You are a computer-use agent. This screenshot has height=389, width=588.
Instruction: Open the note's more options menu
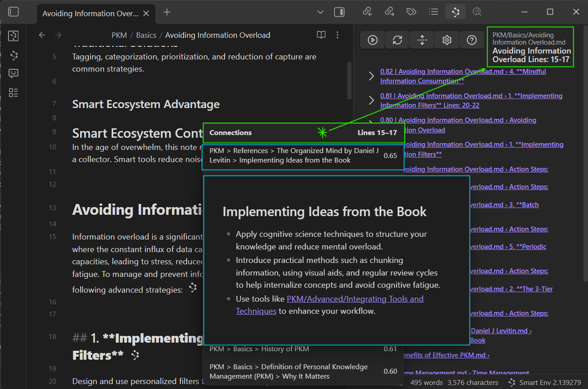pos(337,35)
